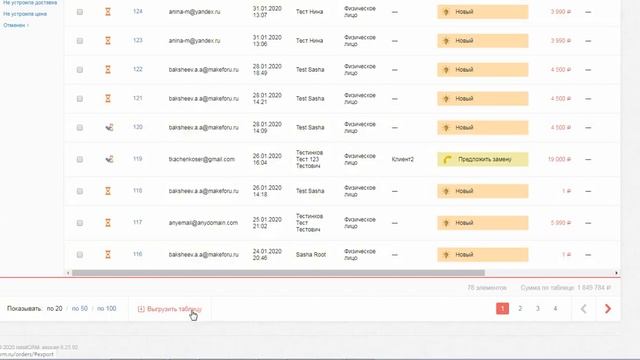
Task: Select checkbox for order 120
Action: click(80, 128)
